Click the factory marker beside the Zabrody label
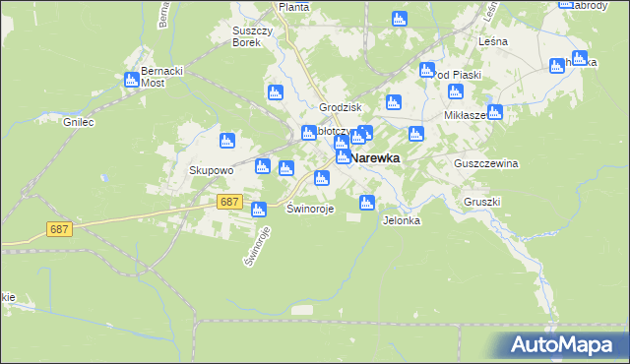The image size is (630, 364). (x=566, y=4)
